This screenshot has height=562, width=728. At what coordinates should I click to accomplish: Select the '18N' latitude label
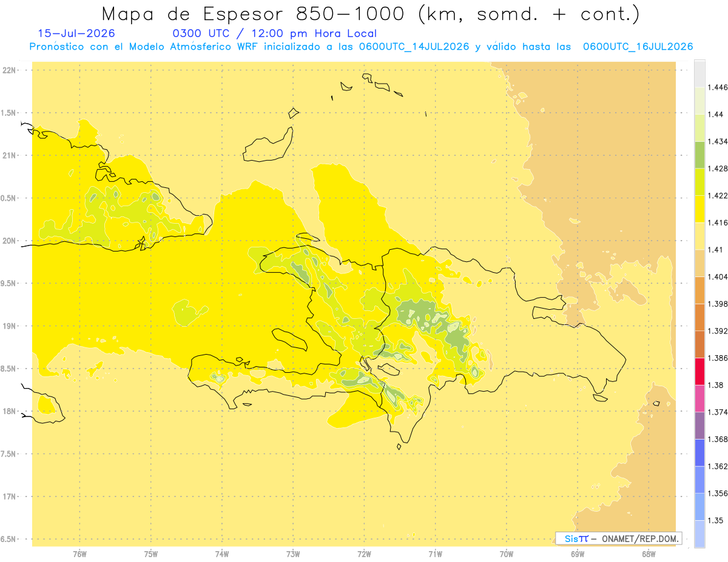[9, 411]
